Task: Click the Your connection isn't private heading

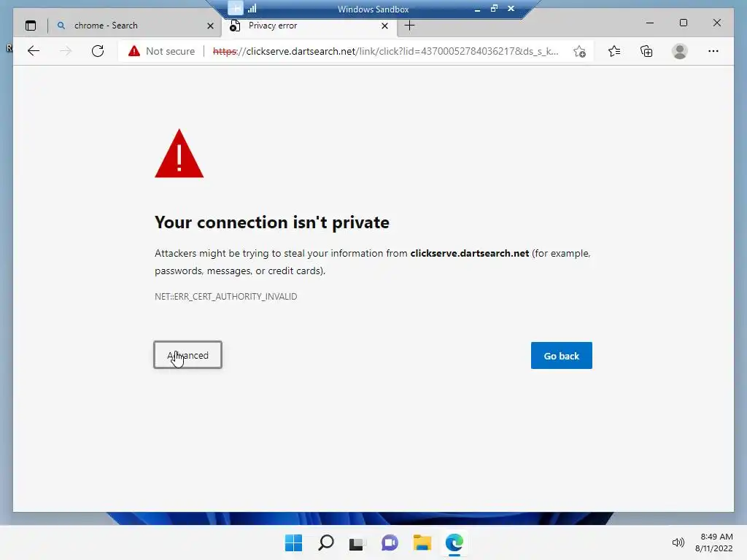Action: click(x=272, y=222)
